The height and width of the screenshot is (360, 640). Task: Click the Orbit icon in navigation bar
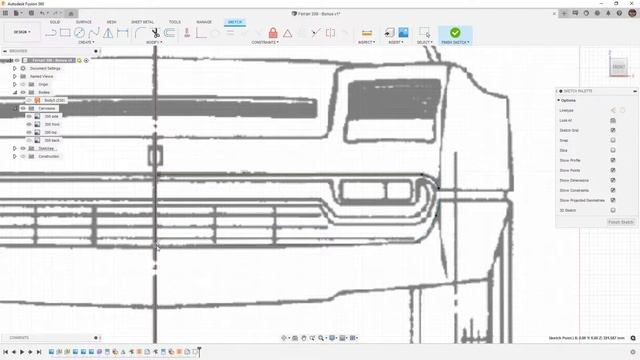[284, 338]
